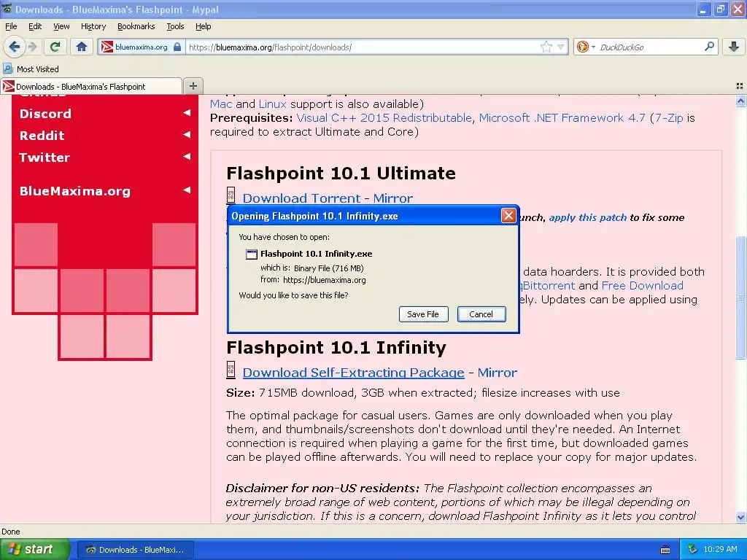Click the apply this patch link
This screenshot has width=747, height=560.
coord(587,217)
